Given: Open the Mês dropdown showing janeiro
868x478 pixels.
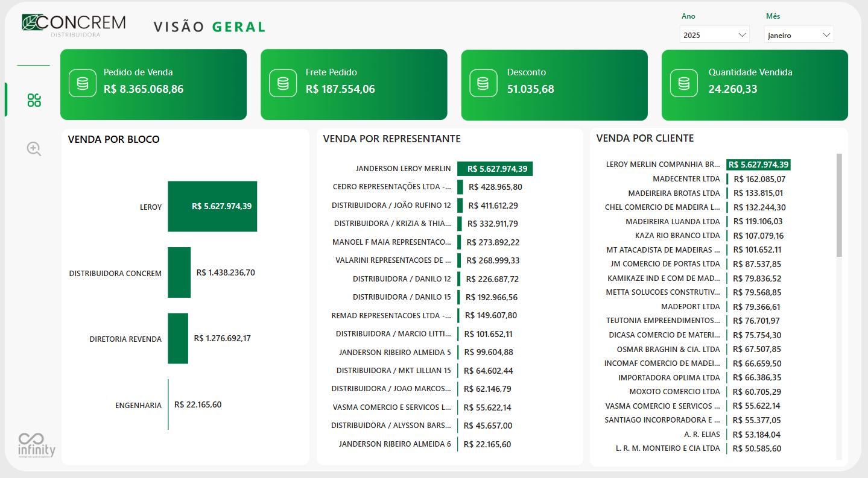Looking at the screenshot, I should tap(799, 35).
